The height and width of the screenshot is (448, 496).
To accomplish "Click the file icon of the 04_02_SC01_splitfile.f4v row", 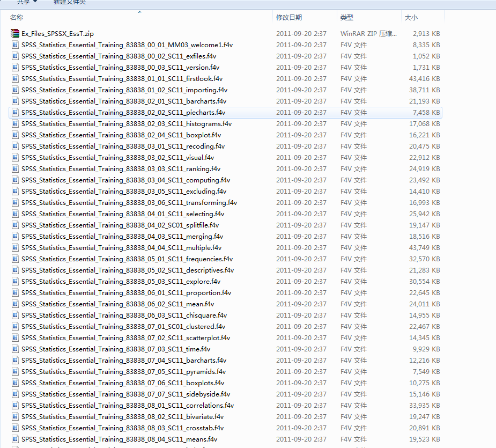I will (15, 225).
